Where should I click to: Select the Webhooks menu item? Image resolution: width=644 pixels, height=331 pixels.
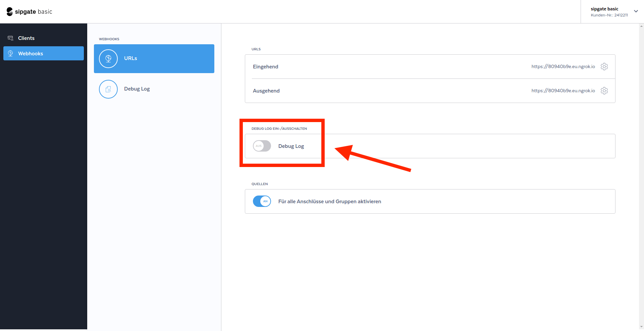coord(44,53)
